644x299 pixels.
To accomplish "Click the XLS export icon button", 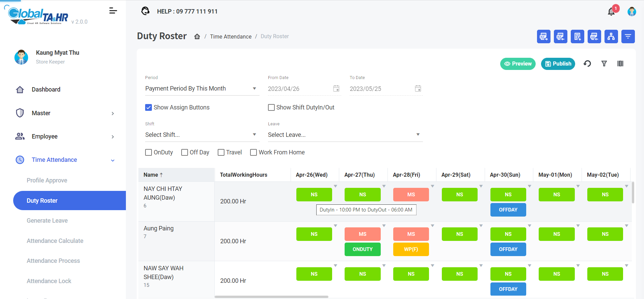I will pyautogui.click(x=543, y=36).
